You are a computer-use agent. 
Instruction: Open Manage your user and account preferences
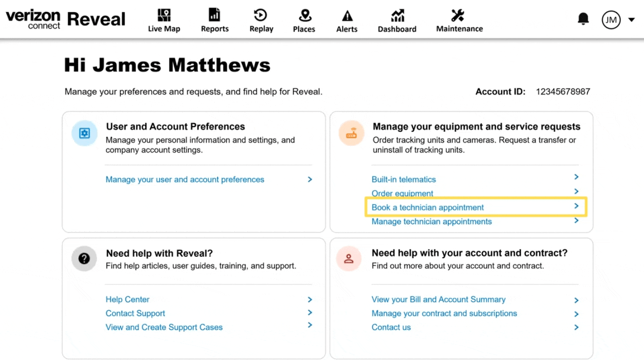point(185,179)
